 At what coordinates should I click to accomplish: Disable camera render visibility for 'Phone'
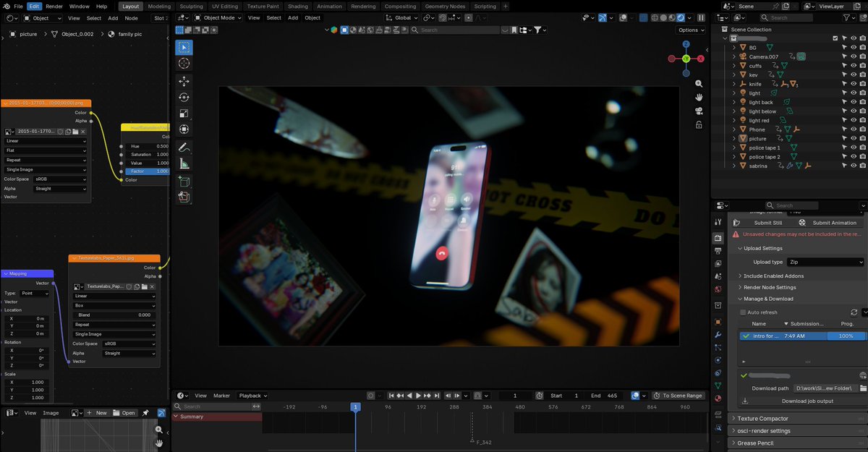click(x=861, y=129)
